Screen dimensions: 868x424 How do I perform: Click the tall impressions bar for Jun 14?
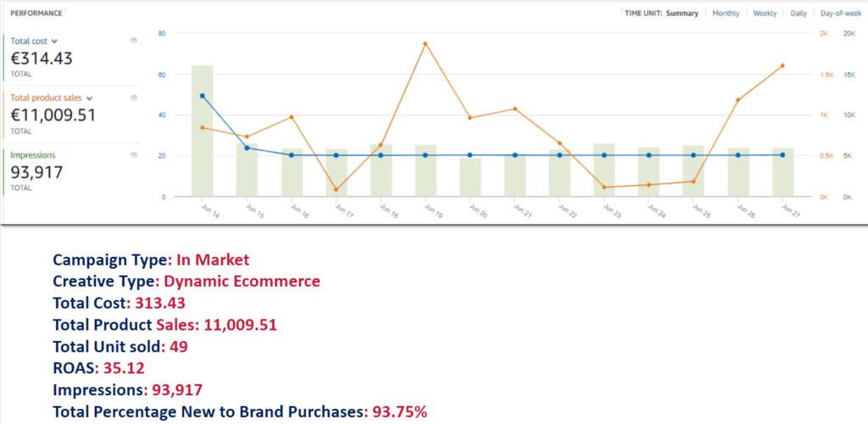pos(202,136)
